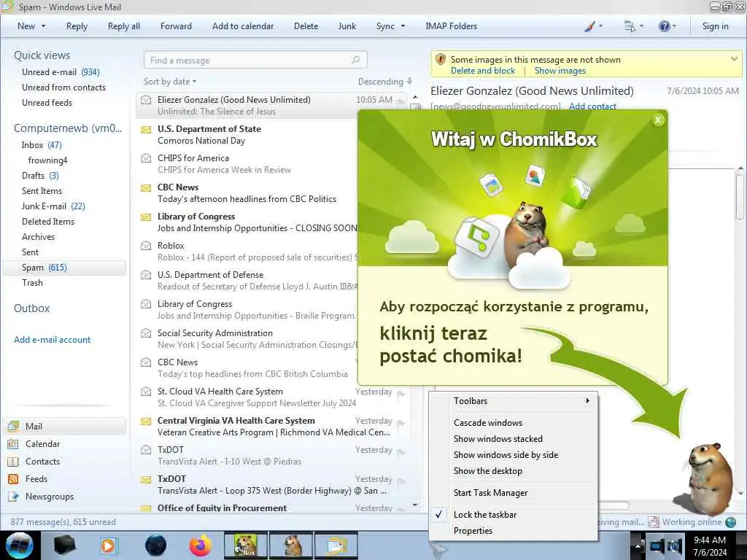
Task: Click Add contact link
Action: [x=592, y=106]
